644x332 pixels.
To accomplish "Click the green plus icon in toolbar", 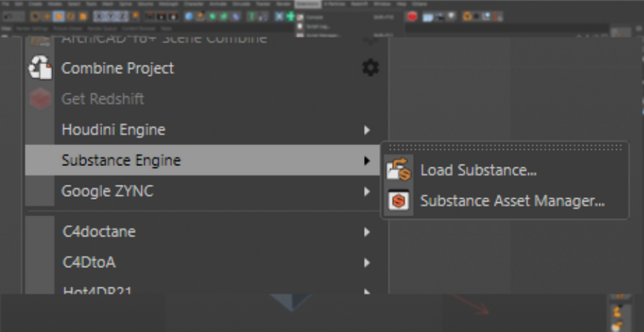I will point(290,16).
